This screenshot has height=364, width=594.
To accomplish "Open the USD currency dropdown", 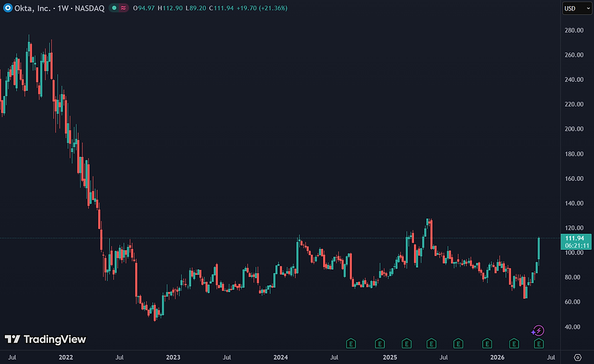I will 576,8.
